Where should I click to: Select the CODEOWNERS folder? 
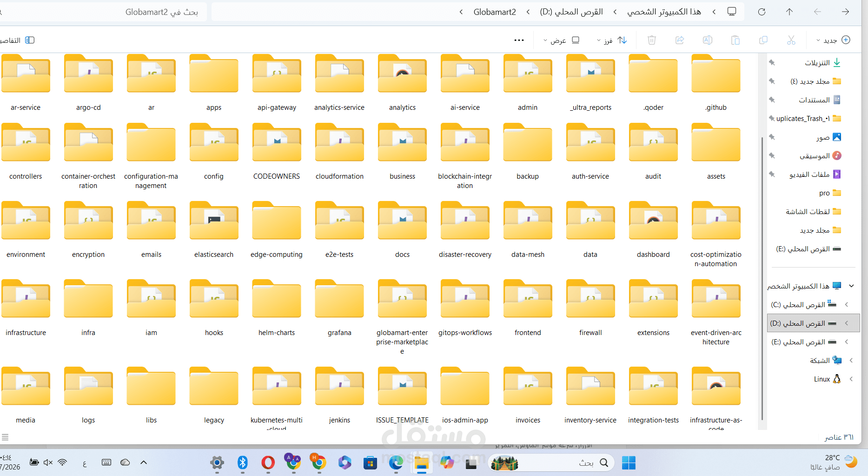pyautogui.click(x=277, y=153)
